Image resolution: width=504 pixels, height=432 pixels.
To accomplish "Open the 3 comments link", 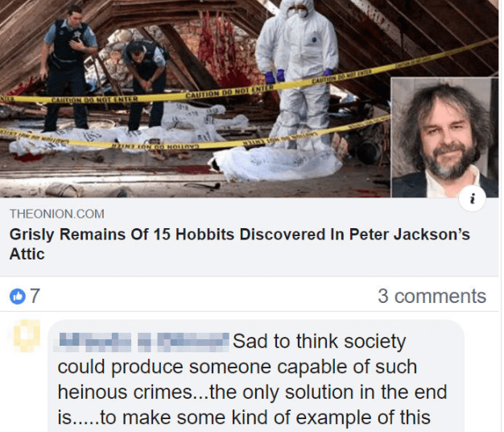I will (432, 296).
